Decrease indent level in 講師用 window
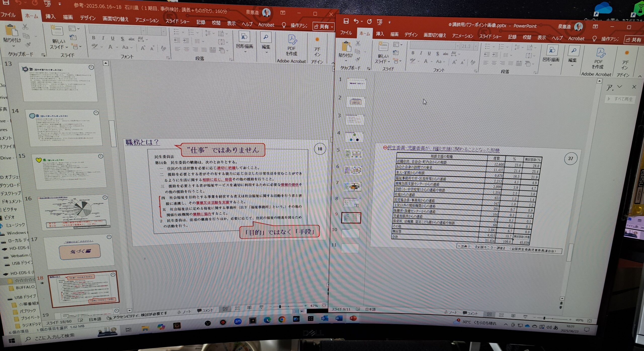 point(487,55)
